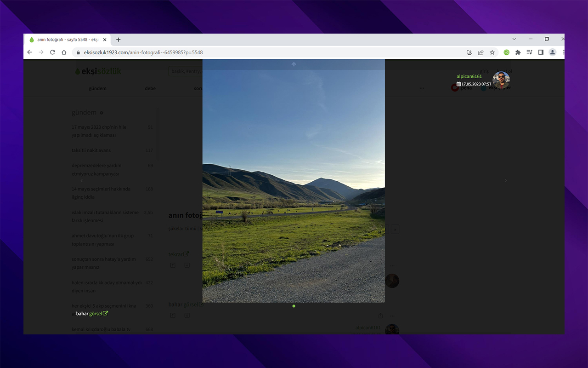Image resolution: width=588 pixels, height=368 pixels.
Task: Open the 'tekrar' entry more options dots
Action: [x=392, y=265]
